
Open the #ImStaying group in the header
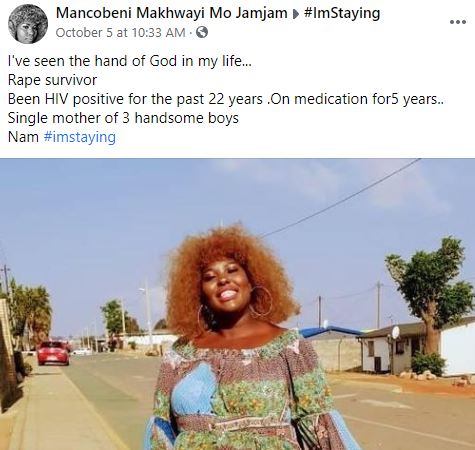pyautogui.click(x=342, y=13)
